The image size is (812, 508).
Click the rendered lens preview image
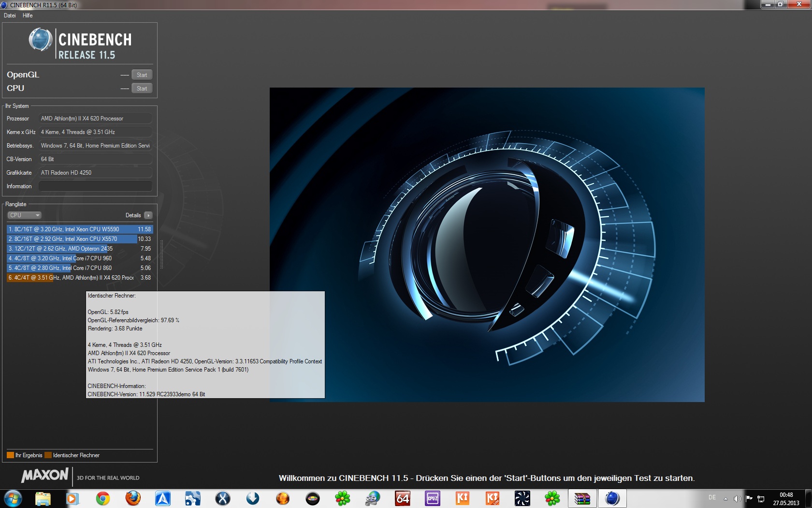tap(487, 245)
